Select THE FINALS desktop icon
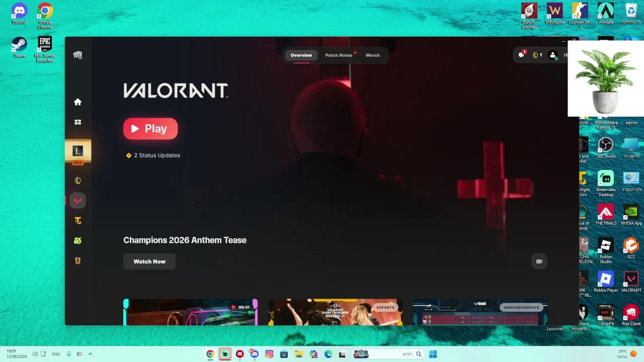This screenshot has height=362, width=644. point(606,215)
